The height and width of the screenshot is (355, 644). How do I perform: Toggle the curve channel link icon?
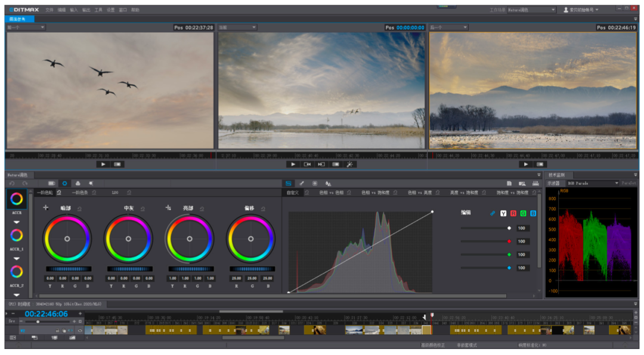[x=493, y=213]
